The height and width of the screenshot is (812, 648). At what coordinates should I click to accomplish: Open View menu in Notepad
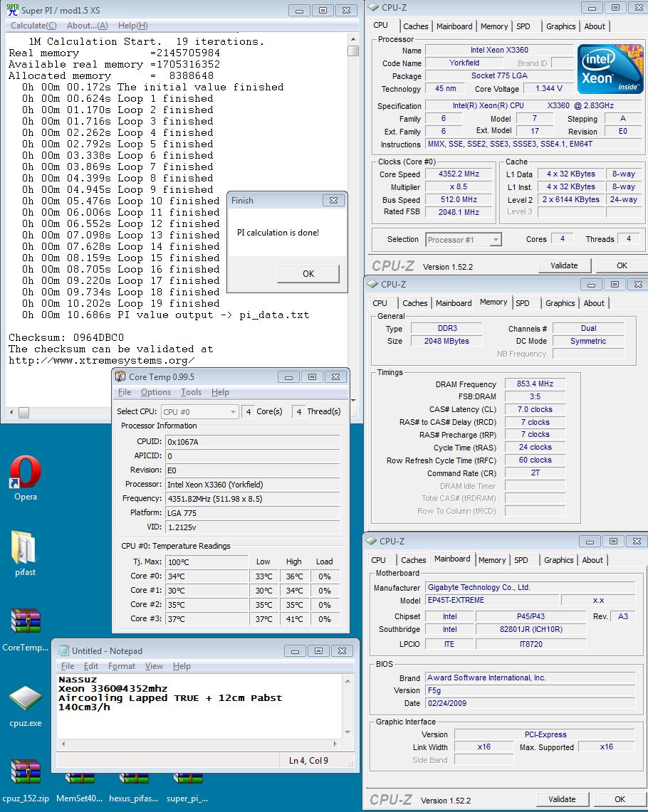pyautogui.click(x=154, y=666)
